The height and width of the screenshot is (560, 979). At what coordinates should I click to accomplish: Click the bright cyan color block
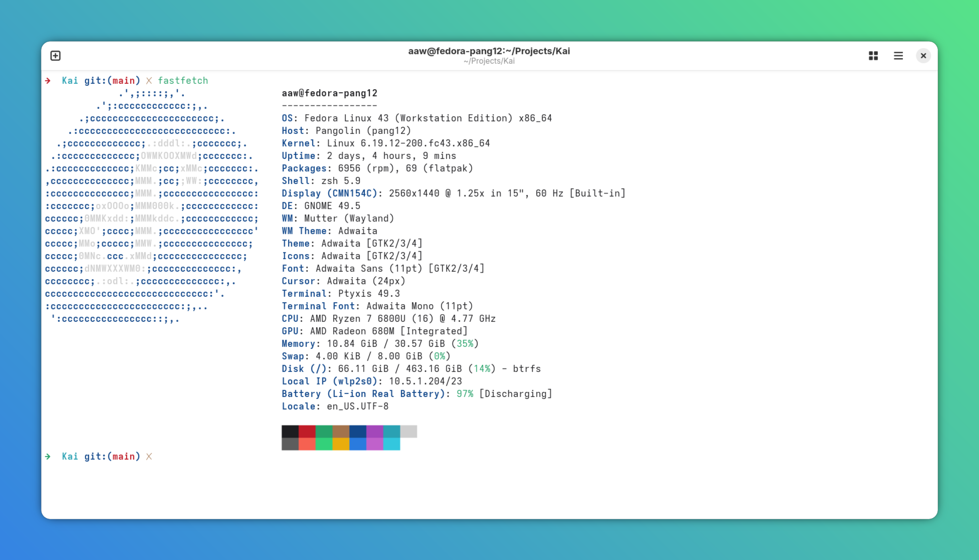tap(391, 444)
